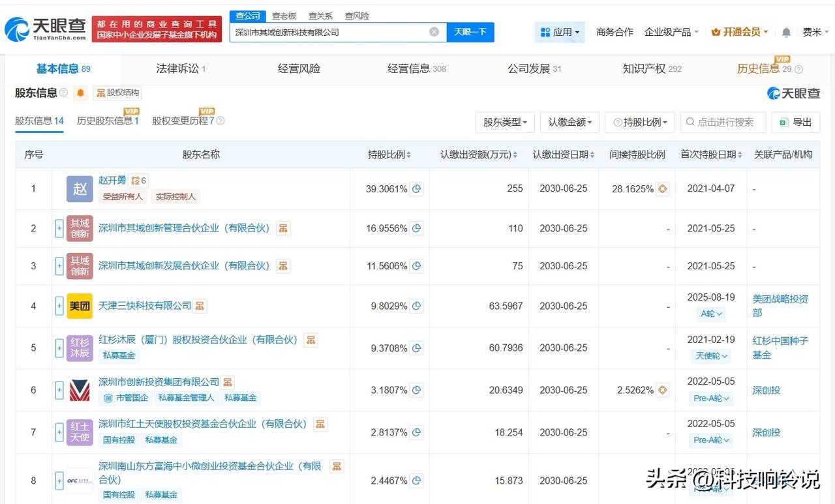The height and width of the screenshot is (504, 835).
Task: Open the notifications bell in header
Action: 786,33
